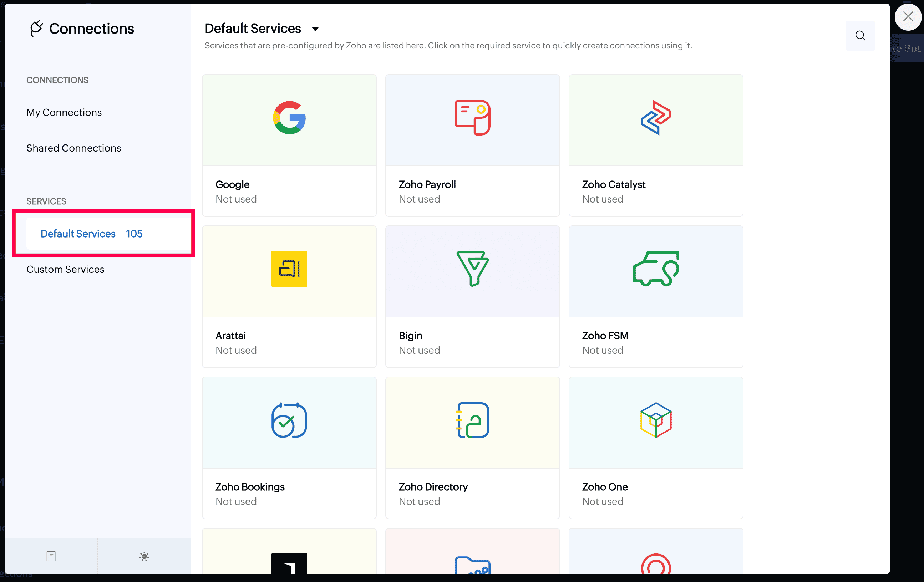This screenshot has width=924, height=582.
Task: Click the yellow Arattai icon
Action: click(x=289, y=269)
